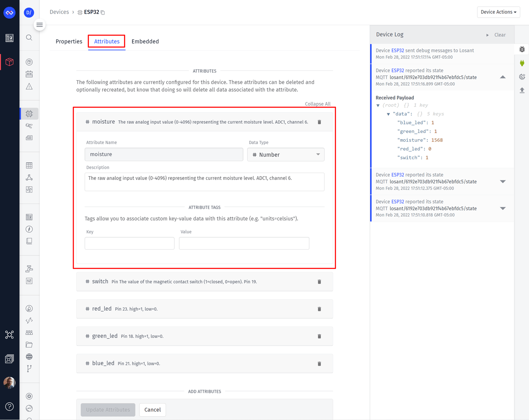Click the Description text area

click(205, 182)
